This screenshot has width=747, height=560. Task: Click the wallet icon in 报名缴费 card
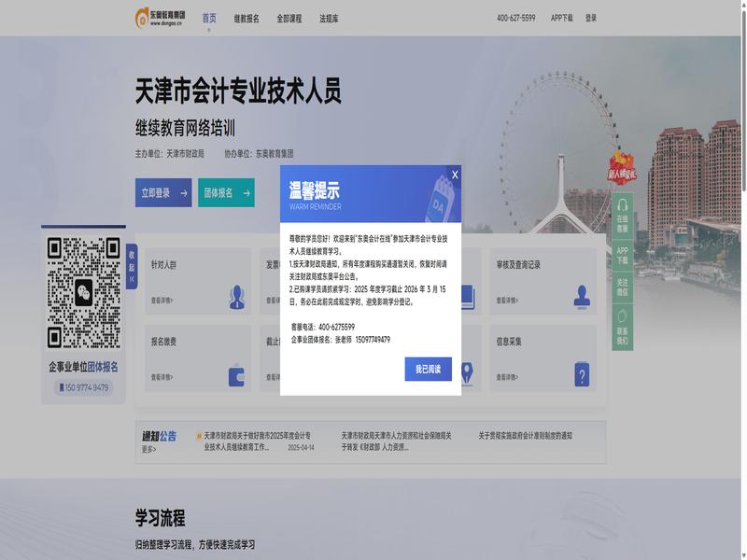pos(237,375)
